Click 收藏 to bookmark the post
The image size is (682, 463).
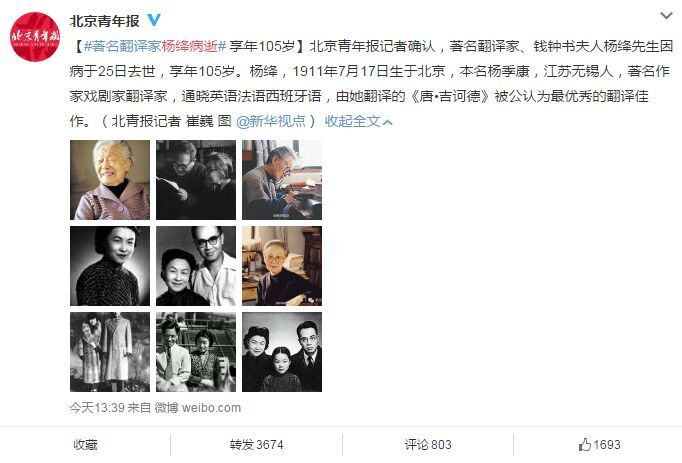coord(85,445)
